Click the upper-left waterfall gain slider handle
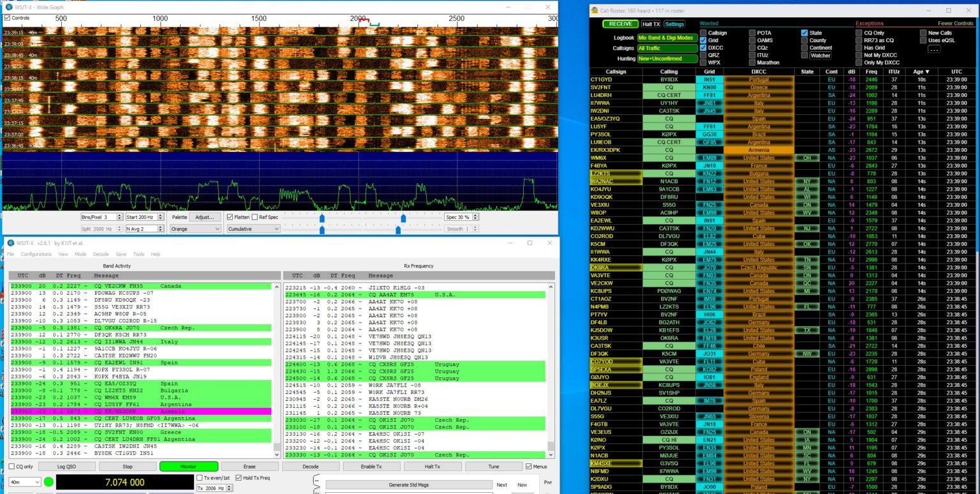 (x=322, y=218)
